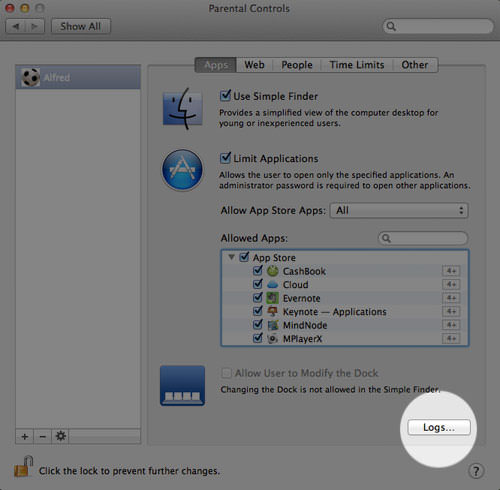The height and width of the screenshot is (490, 500).
Task: Click Alfred's soccer ball account picture
Action: tap(30, 77)
